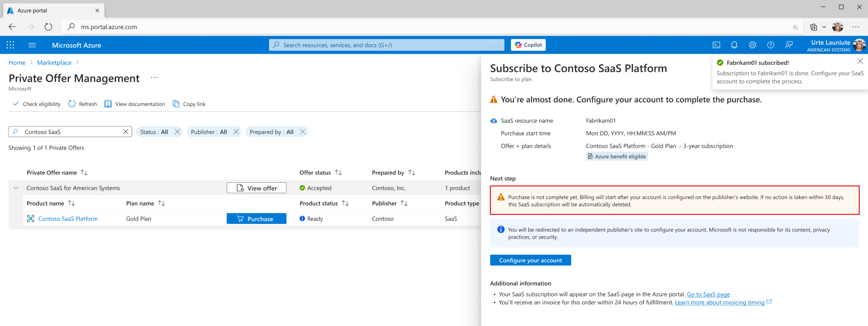Open the hamburger navigation menu
The height and width of the screenshot is (326, 868).
point(32,45)
